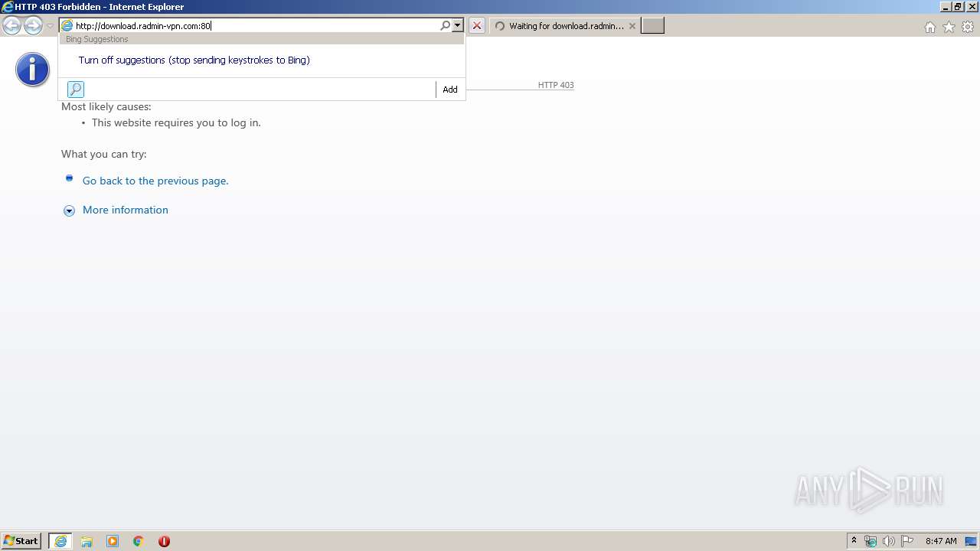Viewport: 980px width, 551px height.
Task: Close the 'Waiting for download.radmin' tab
Action: [x=632, y=26]
